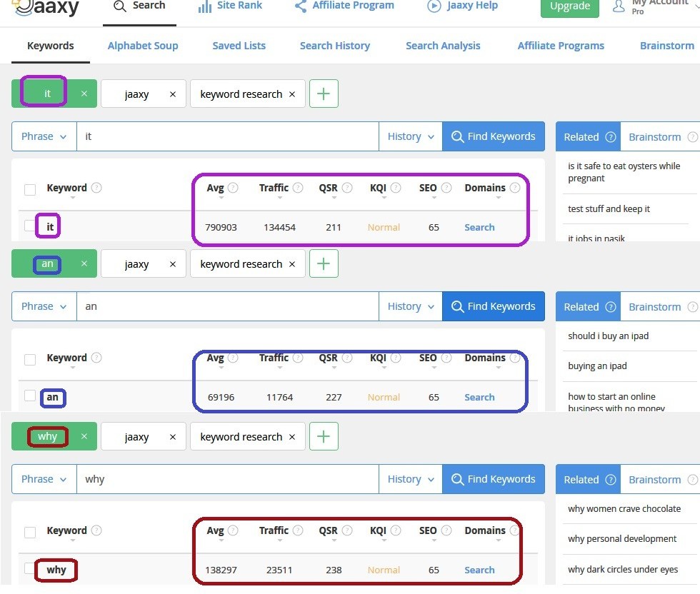The height and width of the screenshot is (594, 700).
Task: Expand the Phrase dropdown beside the 'why' search field
Action: (x=44, y=479)
